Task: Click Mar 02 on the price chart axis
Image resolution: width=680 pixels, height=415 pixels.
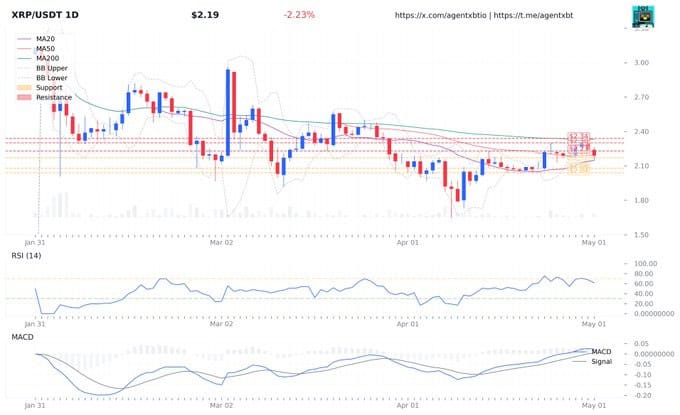Action: (x=221, y=243)
